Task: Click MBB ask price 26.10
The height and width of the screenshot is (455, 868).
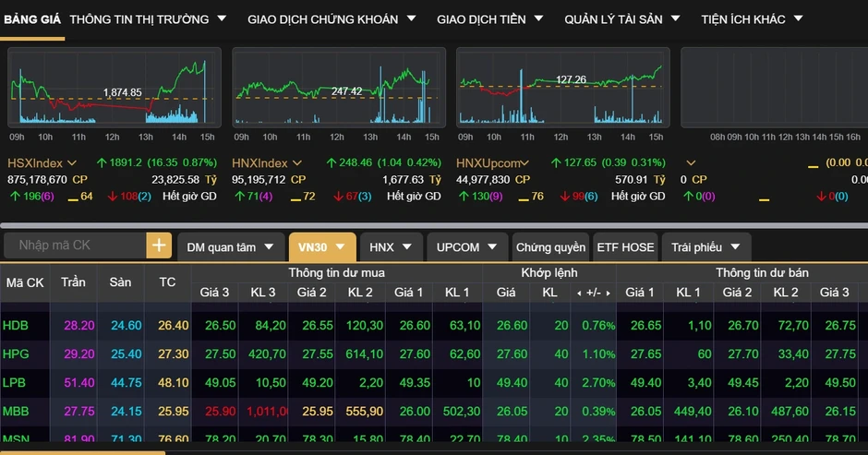Action: [x=743, y=412]
